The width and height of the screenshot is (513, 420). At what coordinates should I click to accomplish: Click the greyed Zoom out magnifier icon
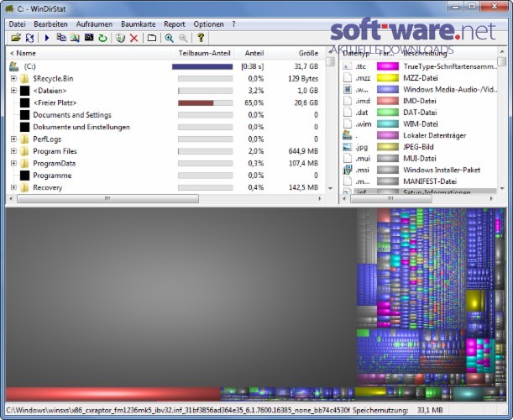click(183, 38)
